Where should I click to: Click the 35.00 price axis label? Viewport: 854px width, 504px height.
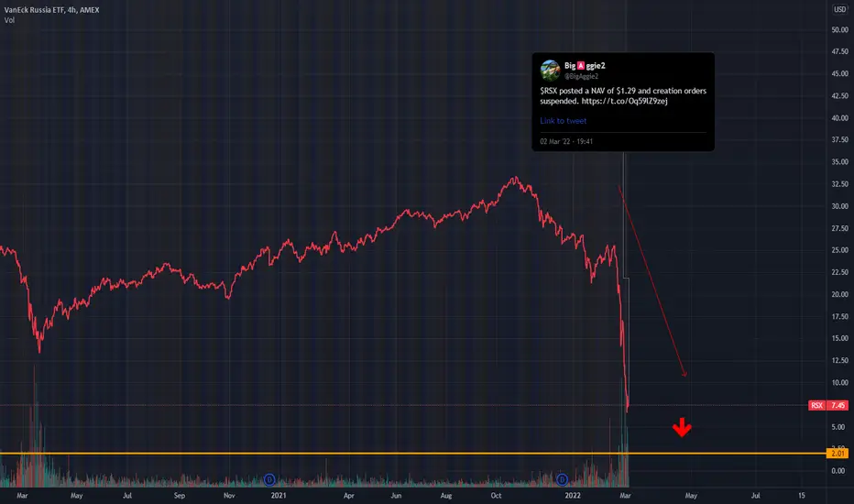[x=840, y=162]
